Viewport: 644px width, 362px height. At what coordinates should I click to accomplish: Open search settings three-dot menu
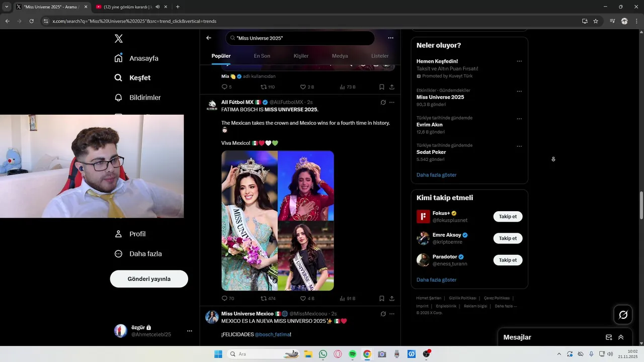[x=390, y=38]
